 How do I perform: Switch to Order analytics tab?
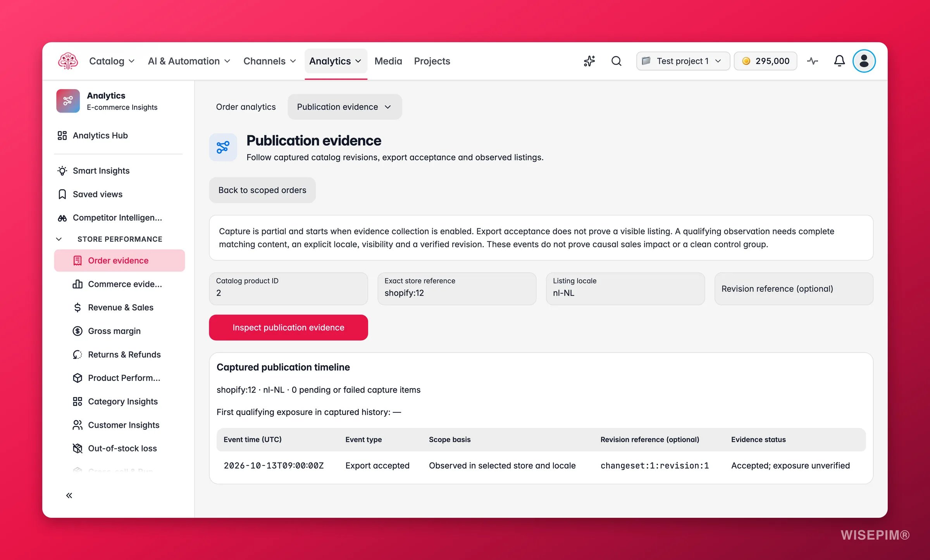tap(246, 107)
